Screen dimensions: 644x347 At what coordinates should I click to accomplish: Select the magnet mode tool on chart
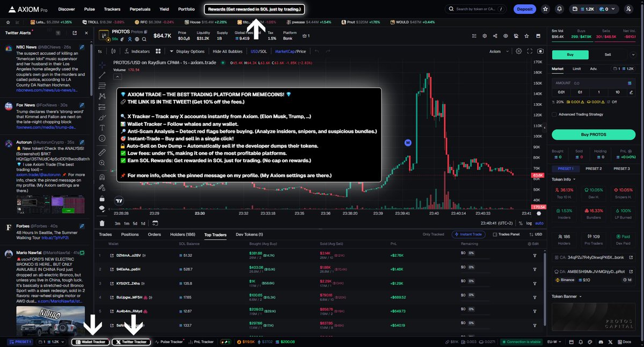coord(102,177)
